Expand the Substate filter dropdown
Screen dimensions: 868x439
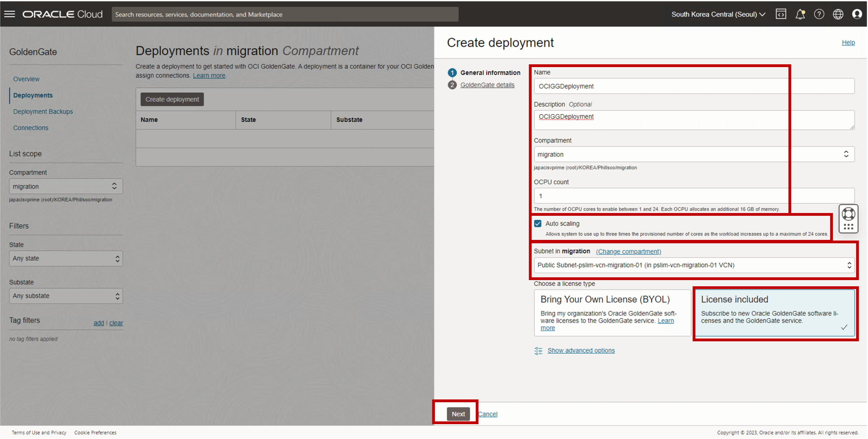coord(65,295)
